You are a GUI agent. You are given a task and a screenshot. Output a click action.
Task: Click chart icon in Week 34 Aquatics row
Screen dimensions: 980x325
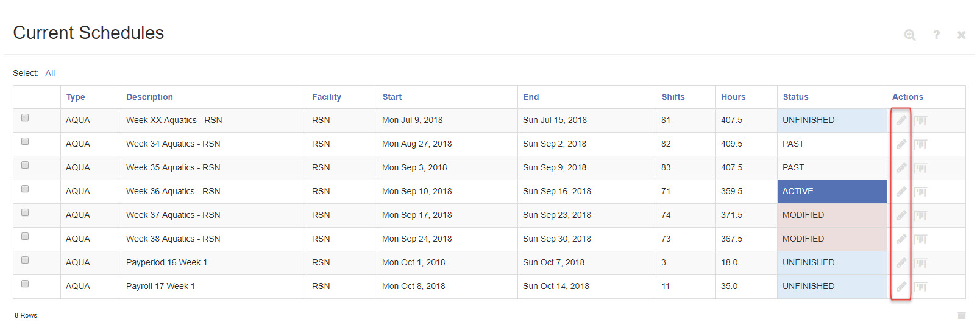click(920, 144)
